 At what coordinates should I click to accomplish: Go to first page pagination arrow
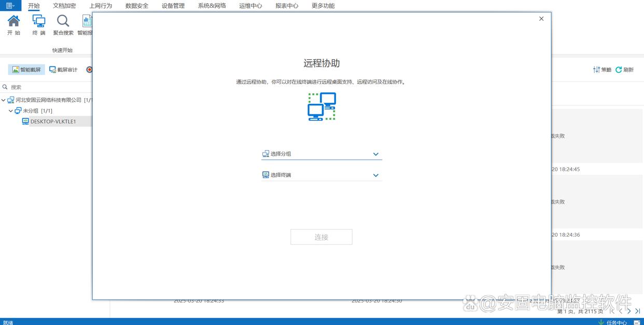612,311
